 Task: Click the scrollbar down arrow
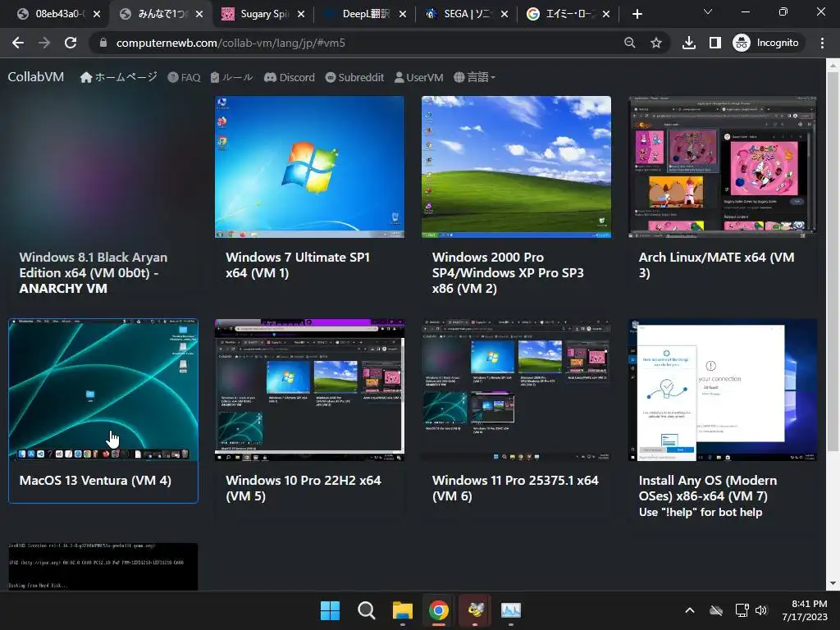pos(833,583)
